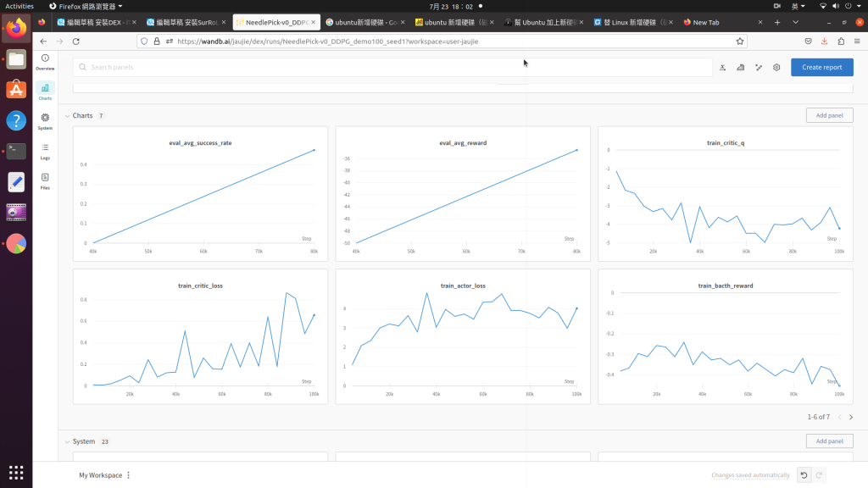868x488 pixels.
Task: Click the Create report button
Action: (x=822, y=68)
